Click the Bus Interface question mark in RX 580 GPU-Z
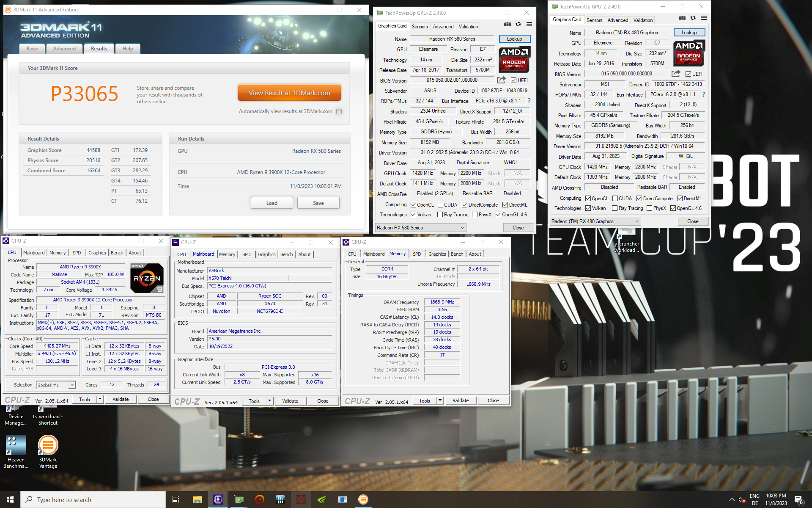This screenshot has width=812, height=508. (x=529, y=101)
